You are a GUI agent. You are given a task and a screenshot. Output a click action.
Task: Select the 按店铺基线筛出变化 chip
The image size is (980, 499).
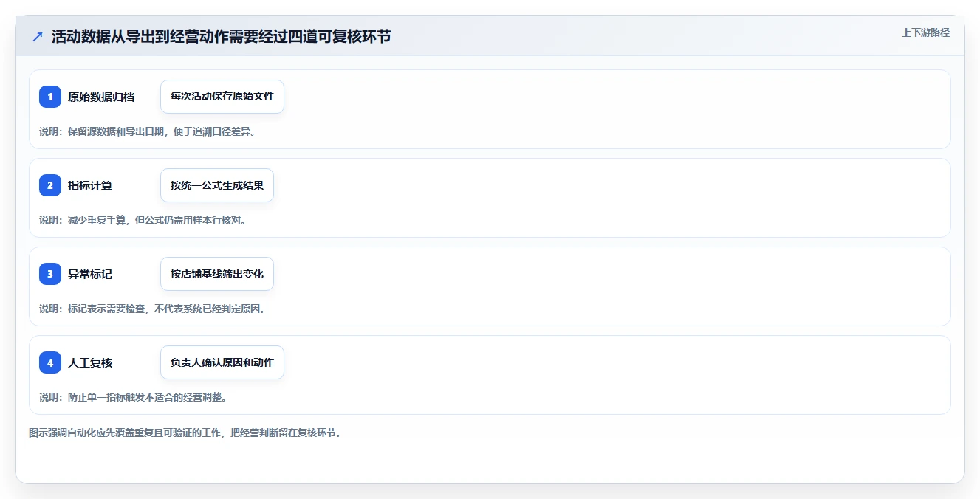tap(217, 274)
